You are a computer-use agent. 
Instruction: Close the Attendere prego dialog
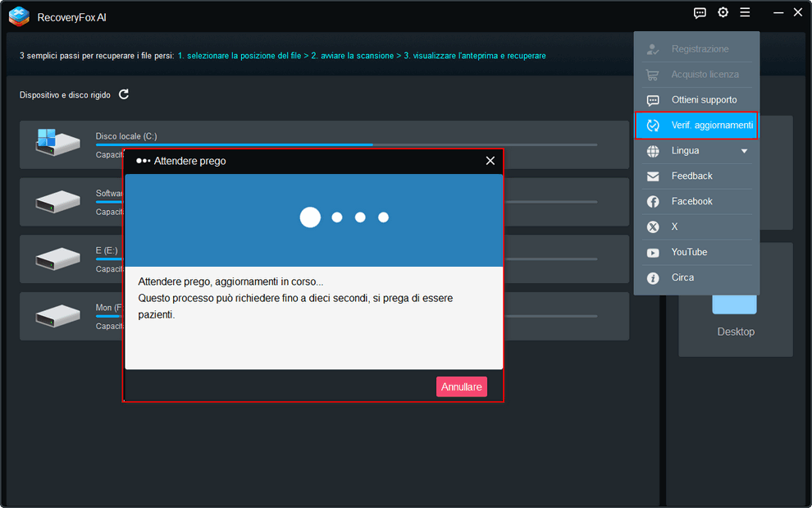point(490,161)
